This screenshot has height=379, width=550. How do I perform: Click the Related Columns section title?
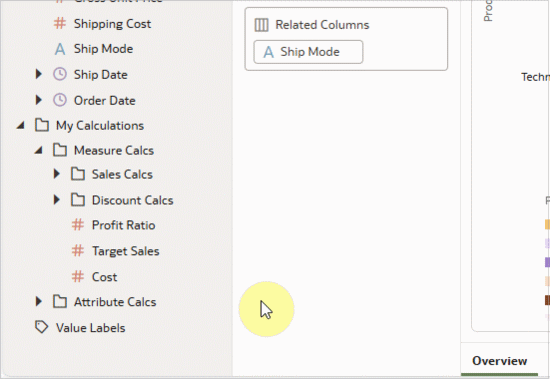(x=322, y=25)
